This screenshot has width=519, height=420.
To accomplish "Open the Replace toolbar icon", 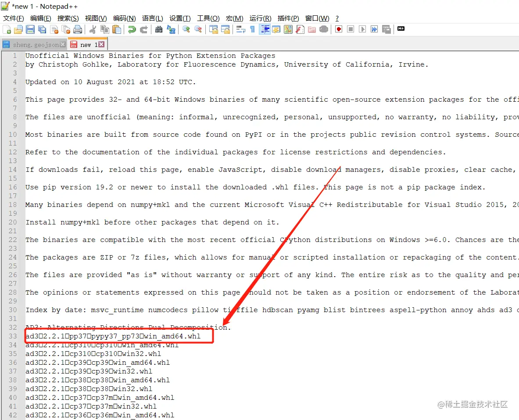I will (x=171, y=29).
